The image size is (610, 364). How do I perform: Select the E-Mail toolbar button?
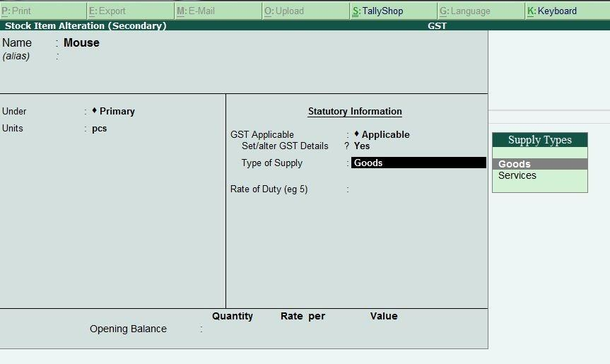click(218, 11)
